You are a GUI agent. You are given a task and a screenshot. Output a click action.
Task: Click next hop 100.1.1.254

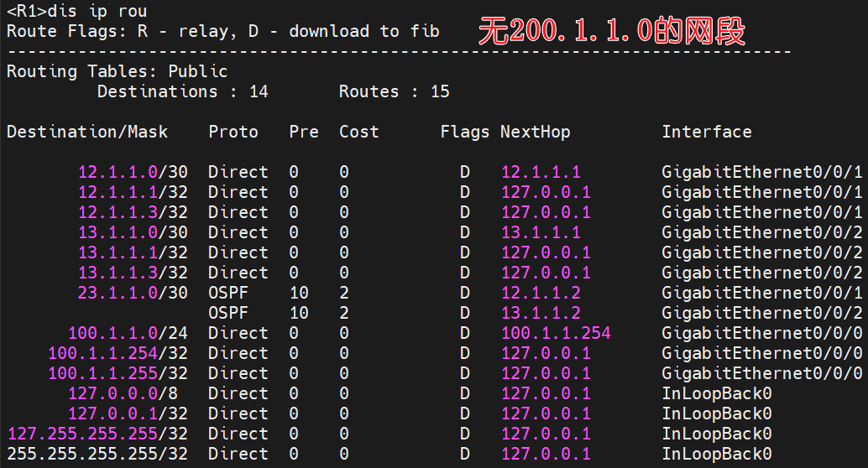[x=556, y=333]
